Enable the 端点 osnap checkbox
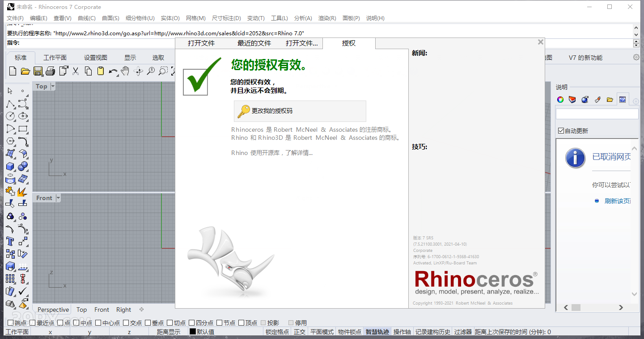Screen dimensions: 644x339 [x=10, y=322]
